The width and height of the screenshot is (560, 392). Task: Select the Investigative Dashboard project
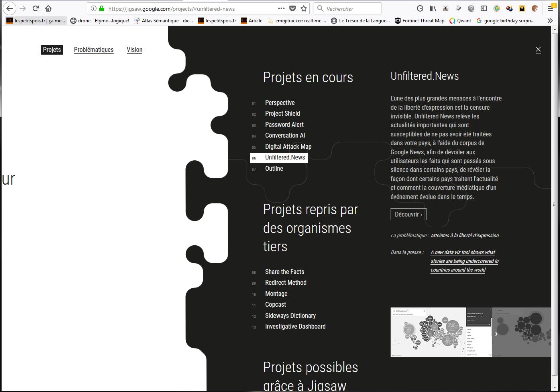[x=295, y=327]
